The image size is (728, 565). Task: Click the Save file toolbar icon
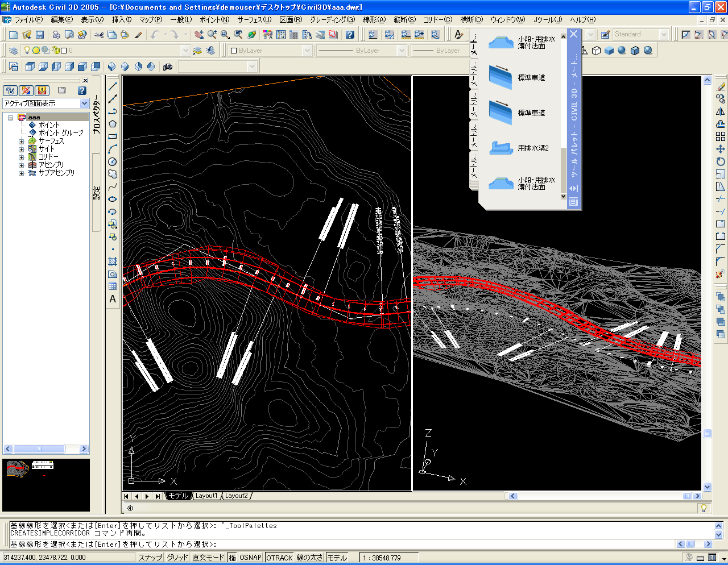(40, 35)
